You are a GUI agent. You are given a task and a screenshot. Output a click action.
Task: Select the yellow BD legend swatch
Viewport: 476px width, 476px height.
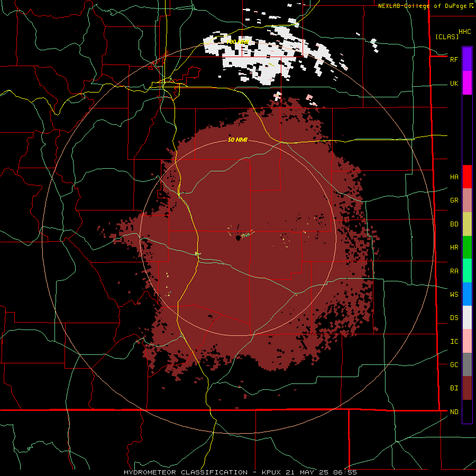point(467,224)
